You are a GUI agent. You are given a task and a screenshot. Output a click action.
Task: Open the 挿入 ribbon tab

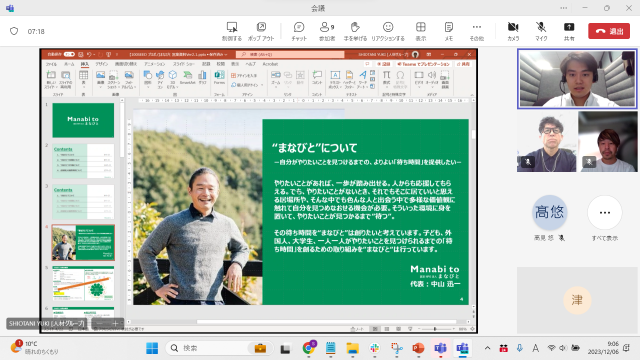pos(84,64)
